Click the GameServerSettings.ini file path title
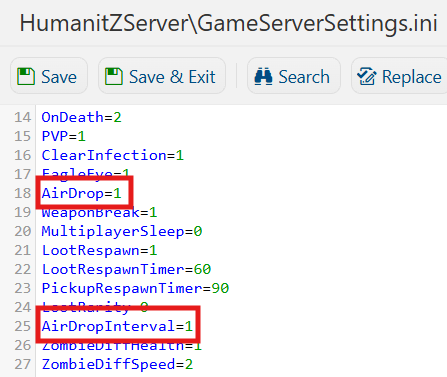This screenshot has width=447, height=377. (228, 23)
